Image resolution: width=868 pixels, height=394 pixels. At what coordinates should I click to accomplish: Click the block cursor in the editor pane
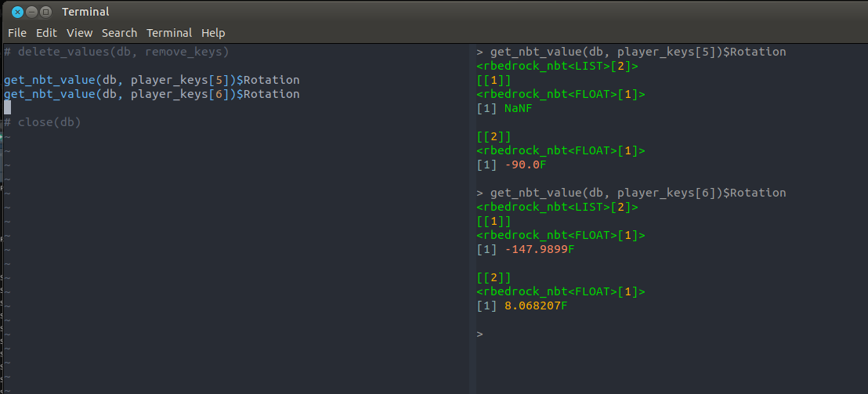coord(7,108)
